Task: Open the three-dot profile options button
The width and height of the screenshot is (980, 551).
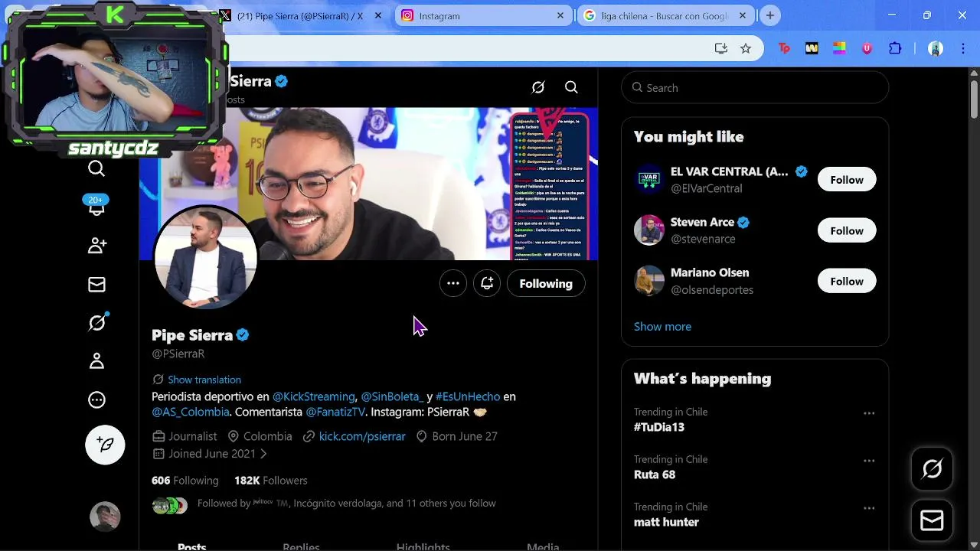Action: click(x=453, y=283)
